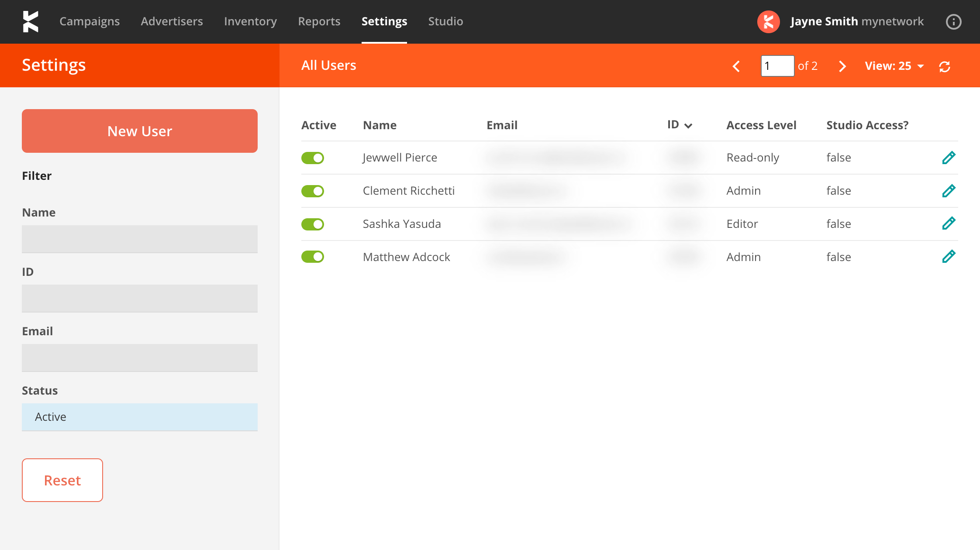Image resolution: width=980 pixels, height=550 pixels.
Task: Deactivate Sashka Yasuda with the active toggle
Action: 313,224
